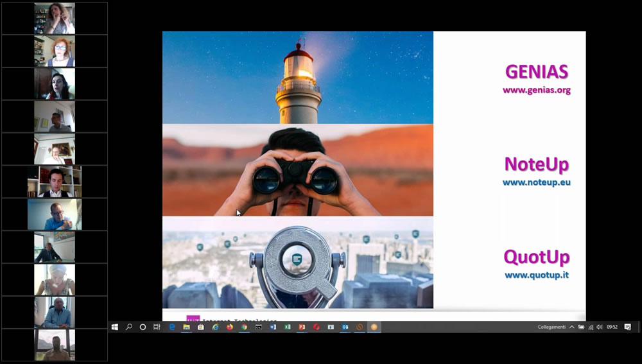Select the white-haired woman looking down video

[x=55, y=280]
